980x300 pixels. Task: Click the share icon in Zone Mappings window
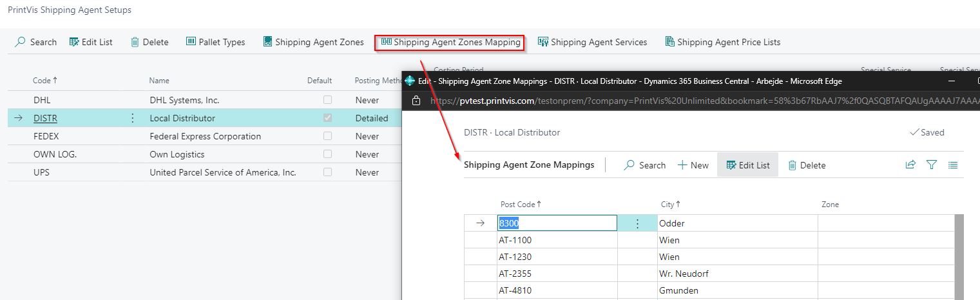[x=910, y=165]
